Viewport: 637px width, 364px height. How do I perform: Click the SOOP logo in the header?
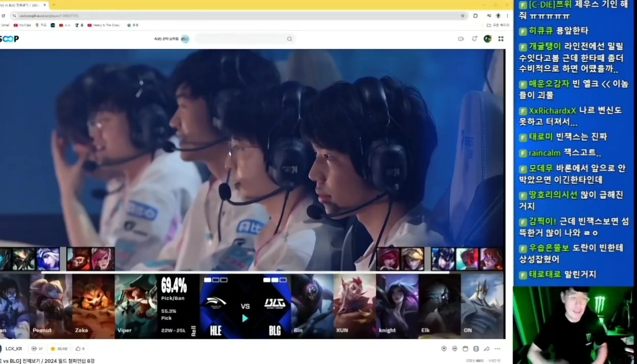9,39
